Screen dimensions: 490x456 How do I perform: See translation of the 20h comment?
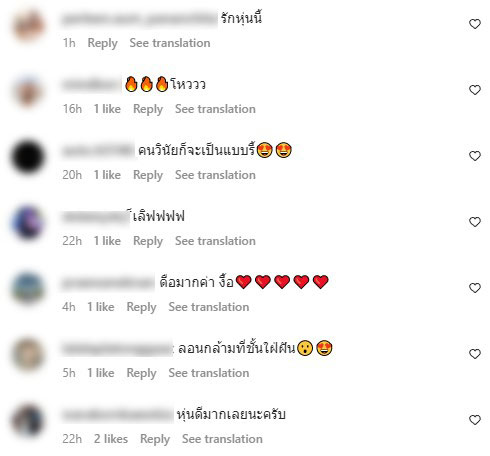pos(215,175)
